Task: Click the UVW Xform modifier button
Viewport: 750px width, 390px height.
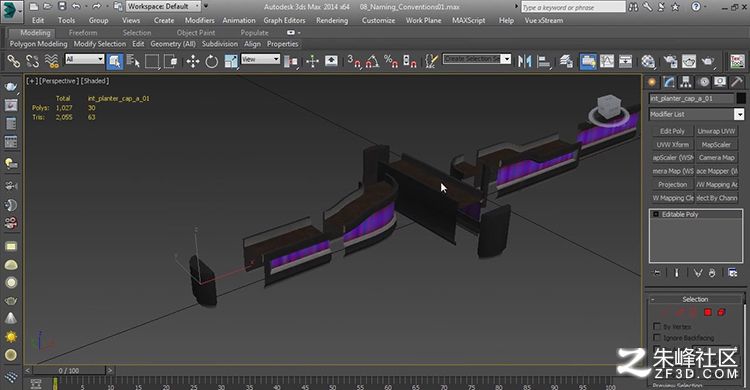Action: [x=672, y=145]
